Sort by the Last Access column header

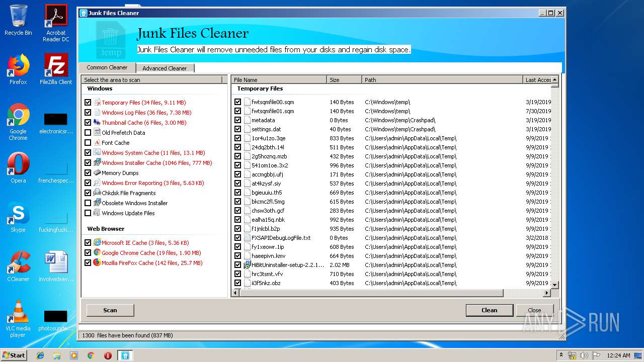click(x=537, y=80)
